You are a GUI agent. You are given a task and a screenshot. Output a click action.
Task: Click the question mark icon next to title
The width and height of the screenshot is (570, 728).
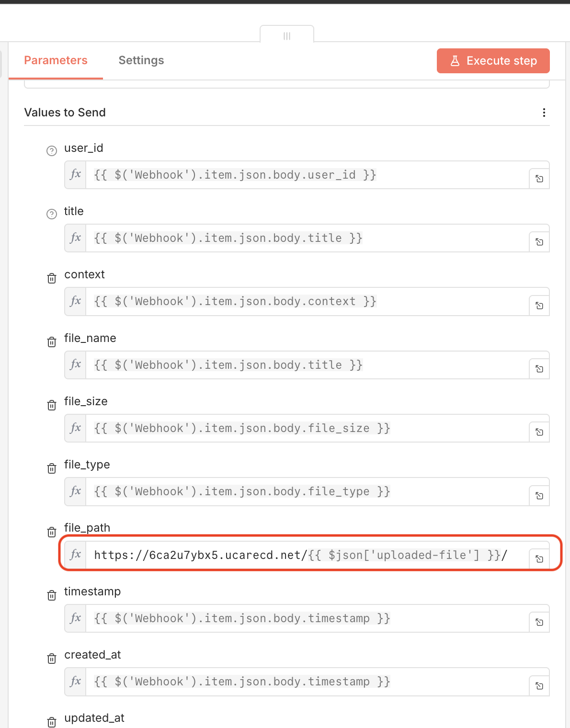pyautogui.click(x=51, y=214)
